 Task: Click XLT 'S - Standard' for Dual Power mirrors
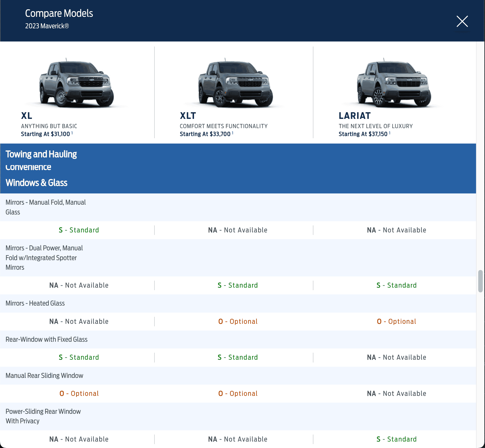coord(238,285)
